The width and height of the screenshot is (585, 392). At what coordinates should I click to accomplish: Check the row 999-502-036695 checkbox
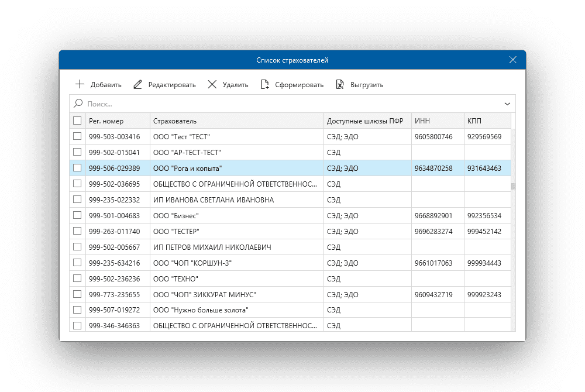click(77, 184)
